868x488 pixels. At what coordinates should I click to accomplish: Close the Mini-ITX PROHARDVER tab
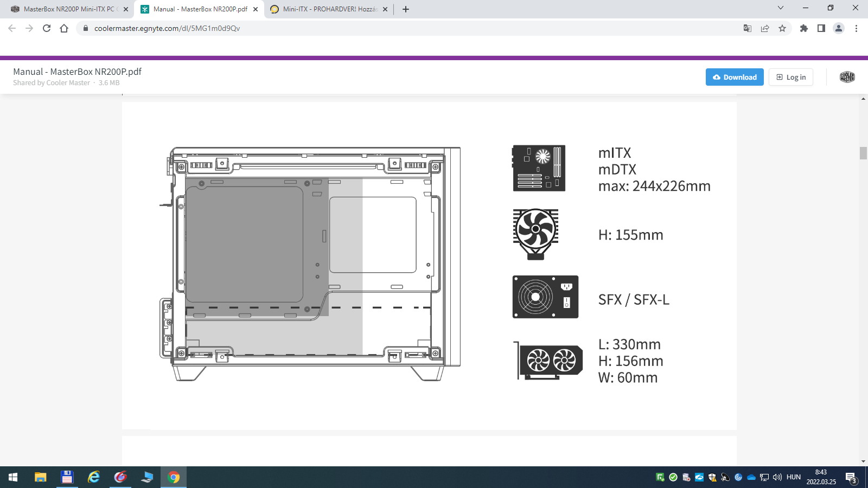click(x=385, y=9)
